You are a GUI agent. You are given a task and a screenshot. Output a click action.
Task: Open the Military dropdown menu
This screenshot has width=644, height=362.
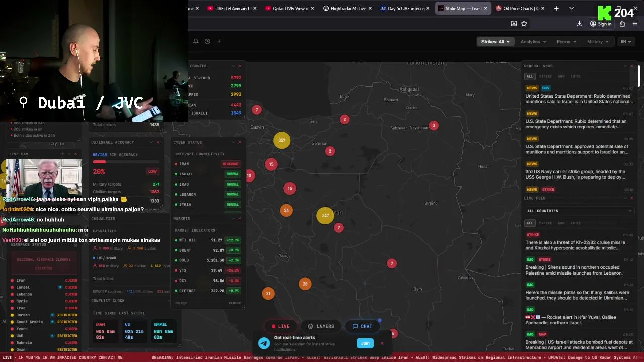598,42
